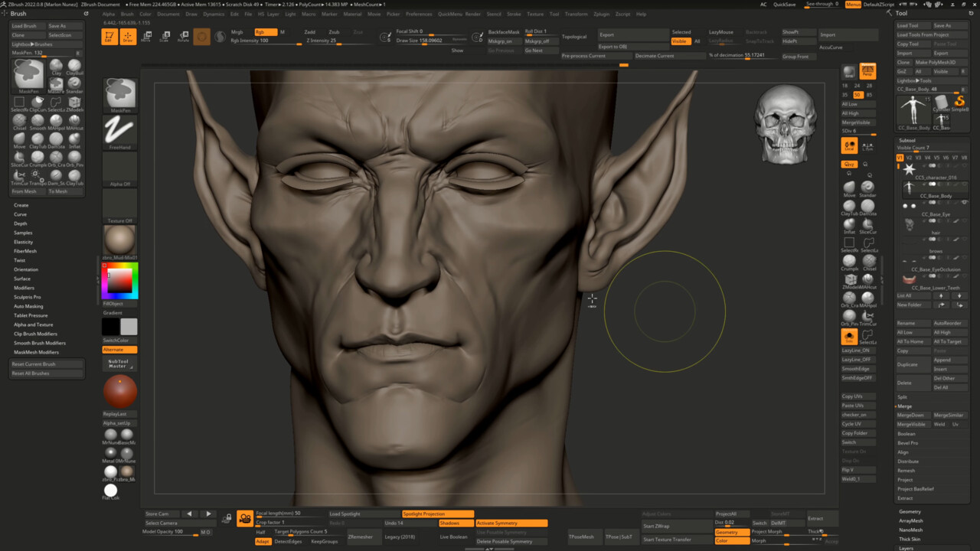Open the Zplugin menu
The image size is (980, 551).
coord(602,14)
